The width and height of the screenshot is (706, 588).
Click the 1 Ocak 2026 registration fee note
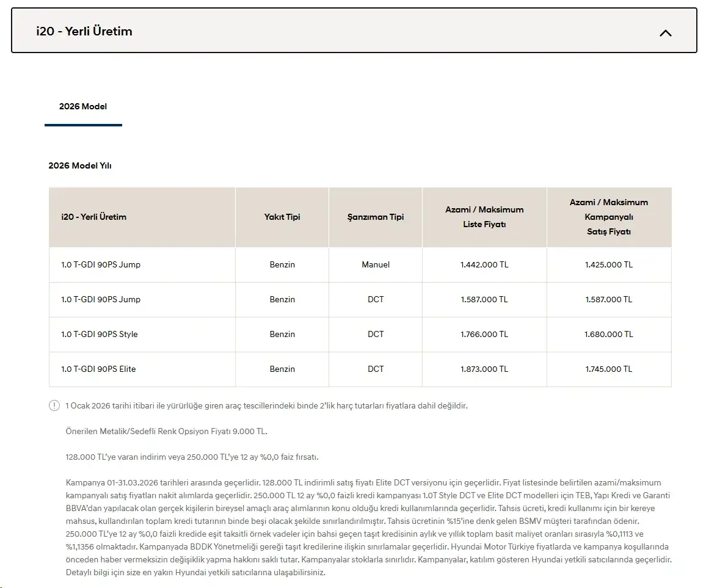[266, 405]
